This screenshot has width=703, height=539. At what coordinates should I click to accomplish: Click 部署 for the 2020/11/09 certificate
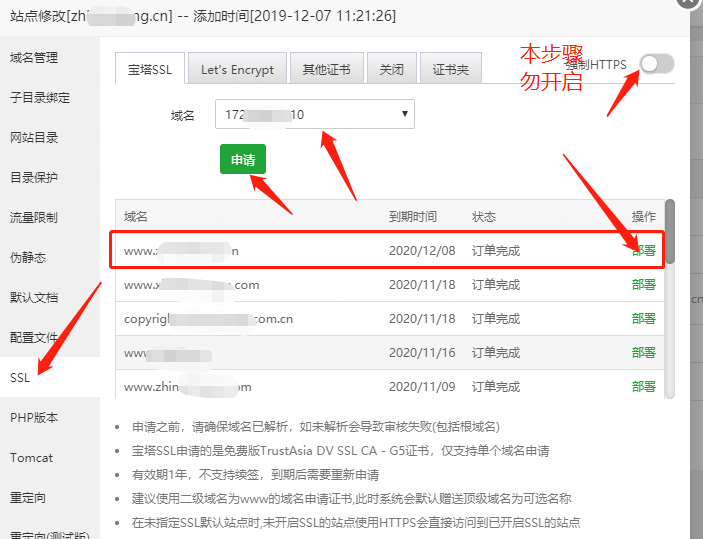(644, 386)
